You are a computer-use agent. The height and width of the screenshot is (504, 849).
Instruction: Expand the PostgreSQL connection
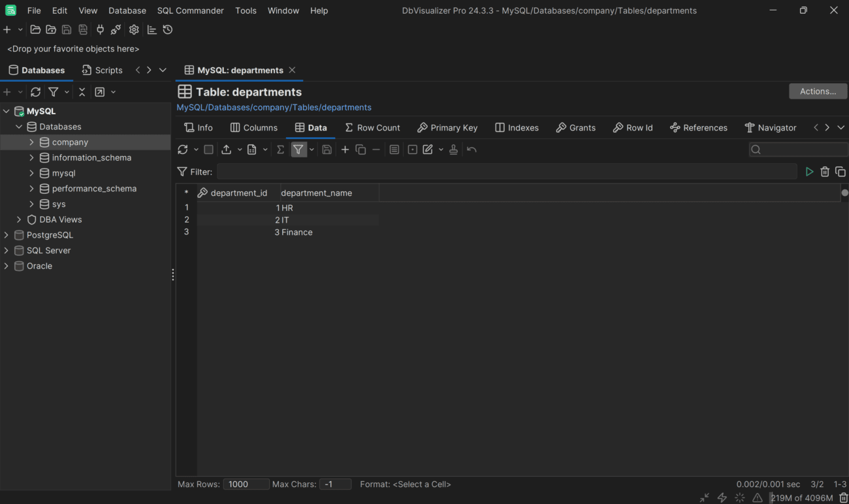coord(6,234)
